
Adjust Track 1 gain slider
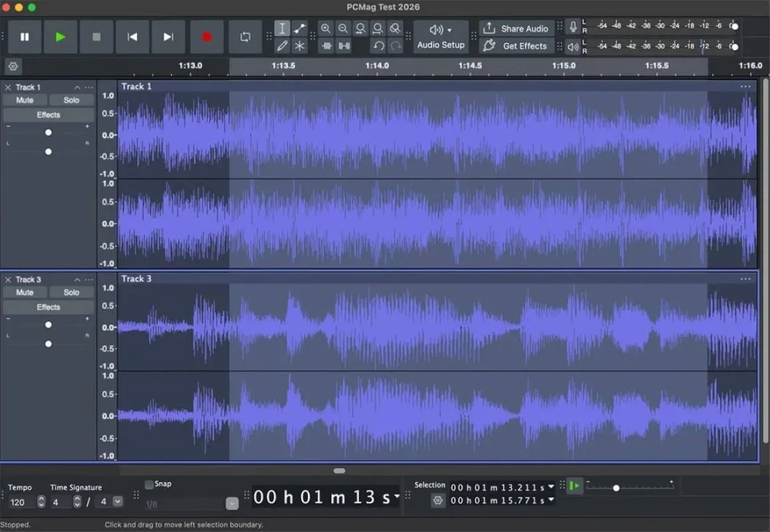[48, 132]
